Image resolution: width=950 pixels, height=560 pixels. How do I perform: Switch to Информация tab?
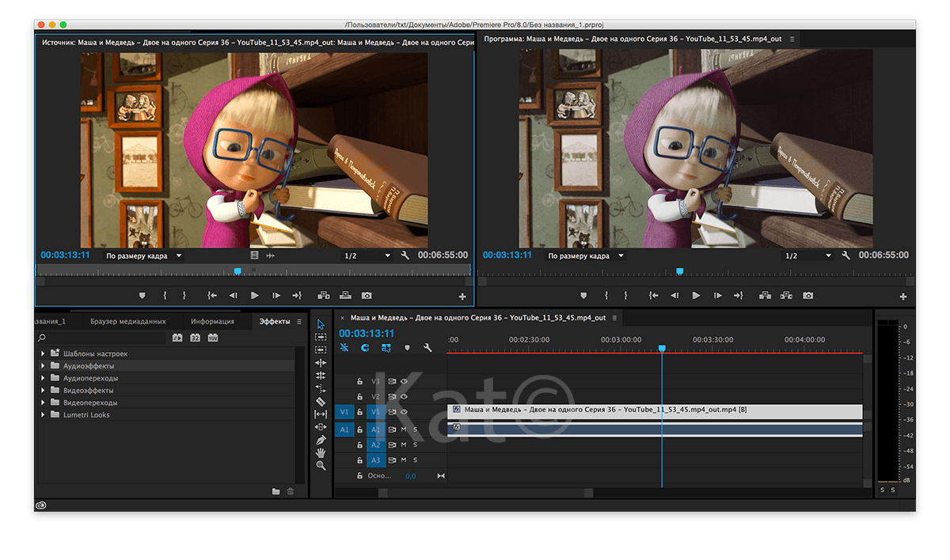[x=212, y=321]
